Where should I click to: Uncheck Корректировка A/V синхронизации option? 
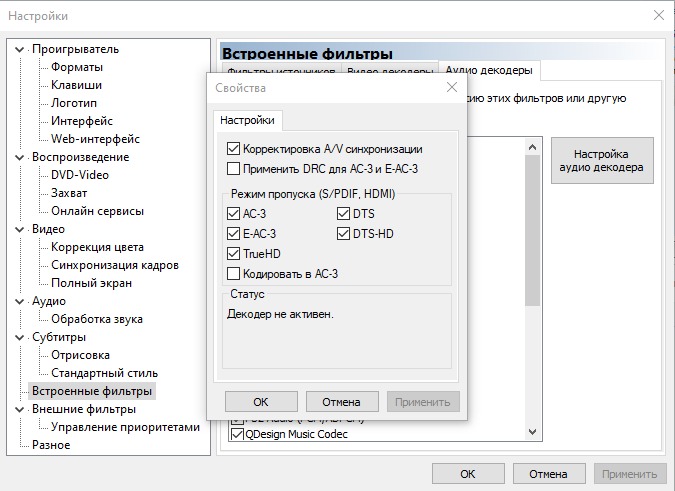pos(234,149)
